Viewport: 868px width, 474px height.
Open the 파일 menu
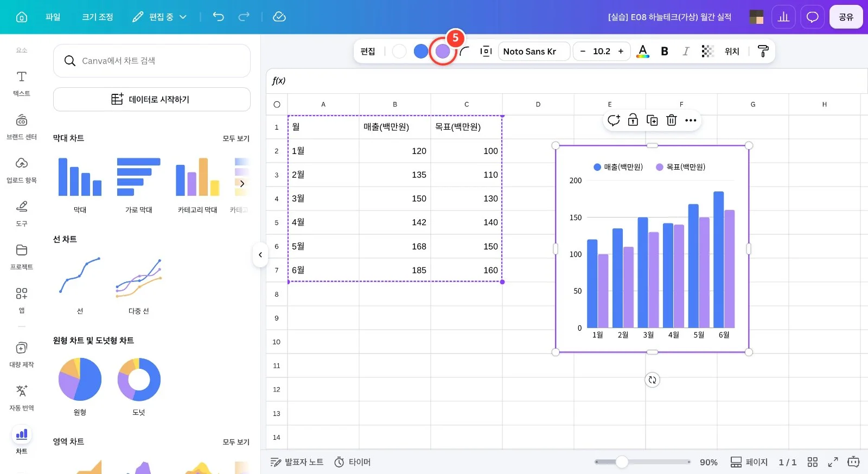click(53, 17)
